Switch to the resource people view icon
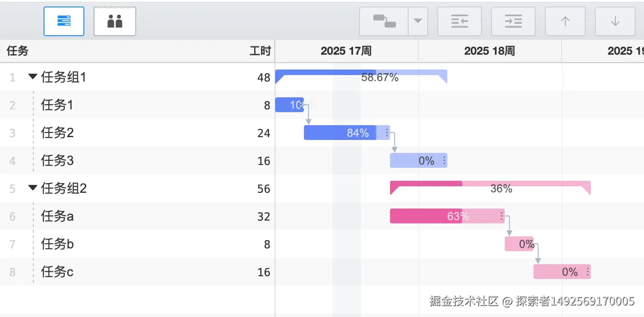The image size is (644, 317). (115, 21)
